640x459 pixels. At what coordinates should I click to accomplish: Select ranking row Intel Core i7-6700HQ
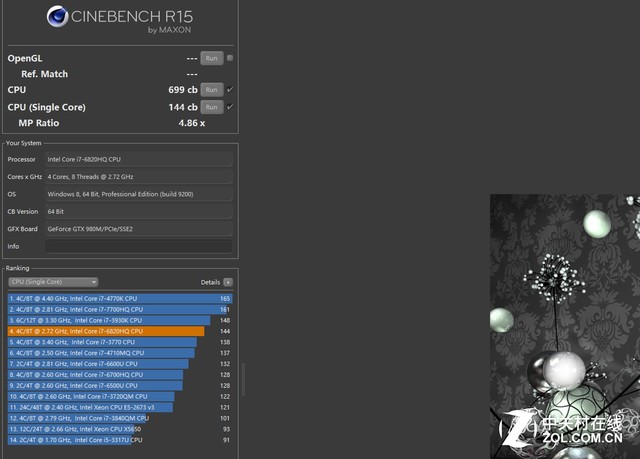tap(120, 375)
